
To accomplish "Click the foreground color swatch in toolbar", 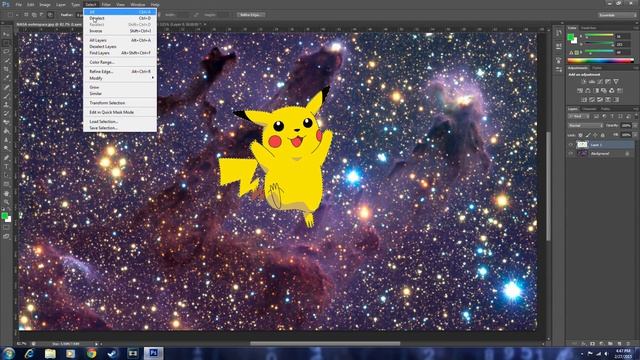I will point(4,216).
